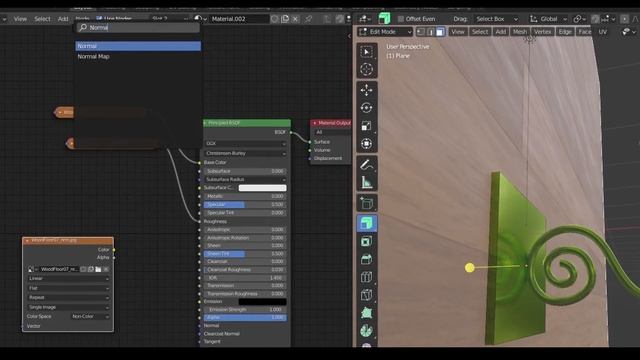Open node editor View menu
The width and height of the screenshot is (640, 360).
[x=20, y=19]
